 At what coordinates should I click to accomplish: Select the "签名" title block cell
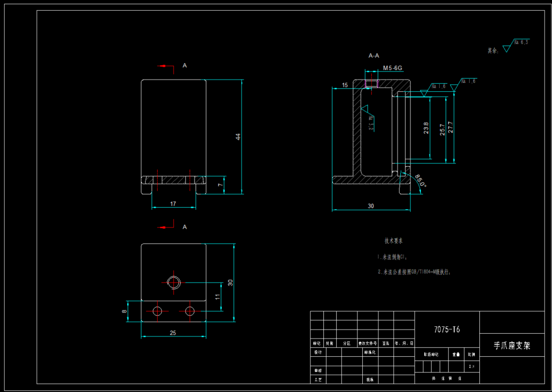[386, 343]
